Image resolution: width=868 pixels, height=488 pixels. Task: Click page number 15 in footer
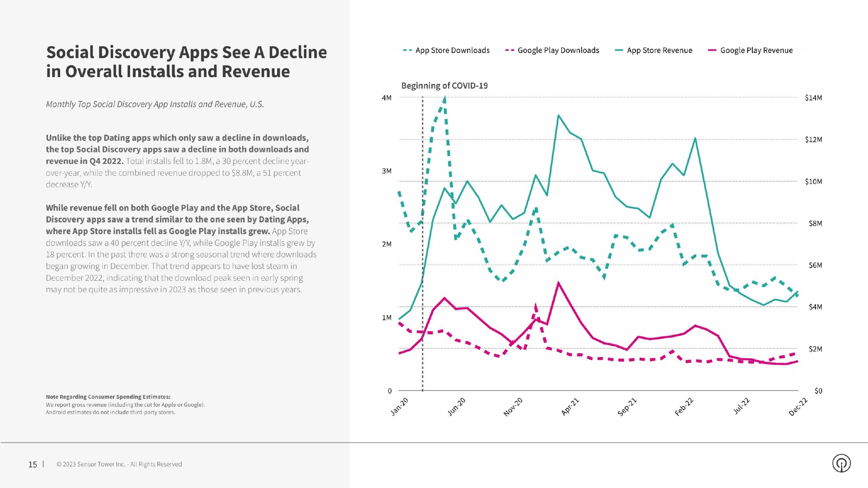pos(33,464)
